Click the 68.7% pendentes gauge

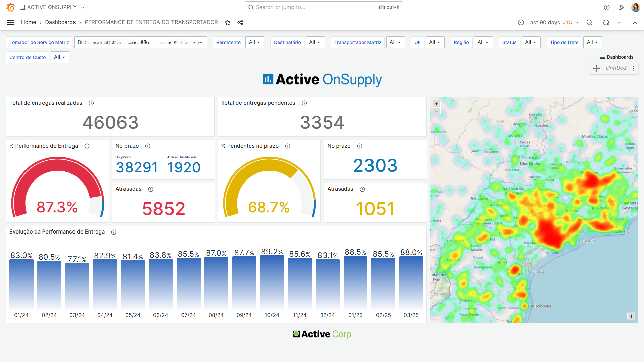click(x=269, y=188)
